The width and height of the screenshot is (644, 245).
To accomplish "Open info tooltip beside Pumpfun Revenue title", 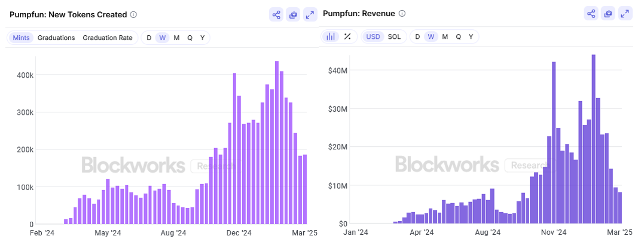I will [402, 14].
